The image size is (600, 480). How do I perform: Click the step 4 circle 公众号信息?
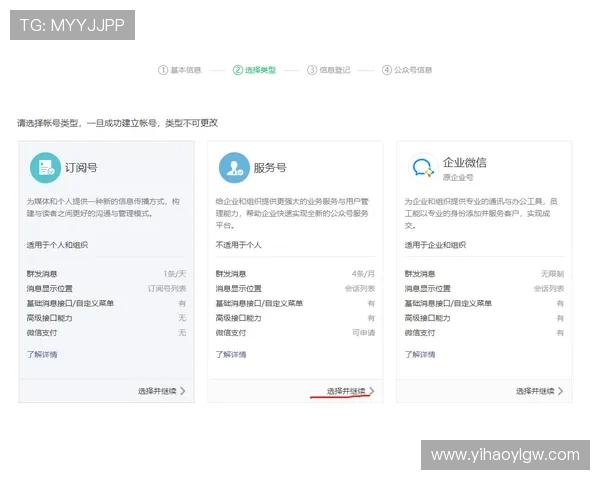pos(387,70)
